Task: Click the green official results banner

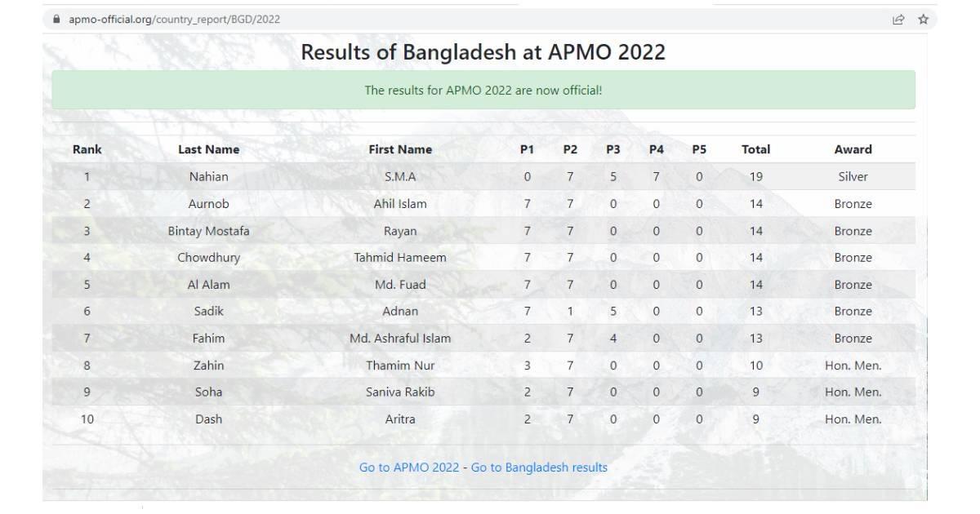Action: coord(483,90)
